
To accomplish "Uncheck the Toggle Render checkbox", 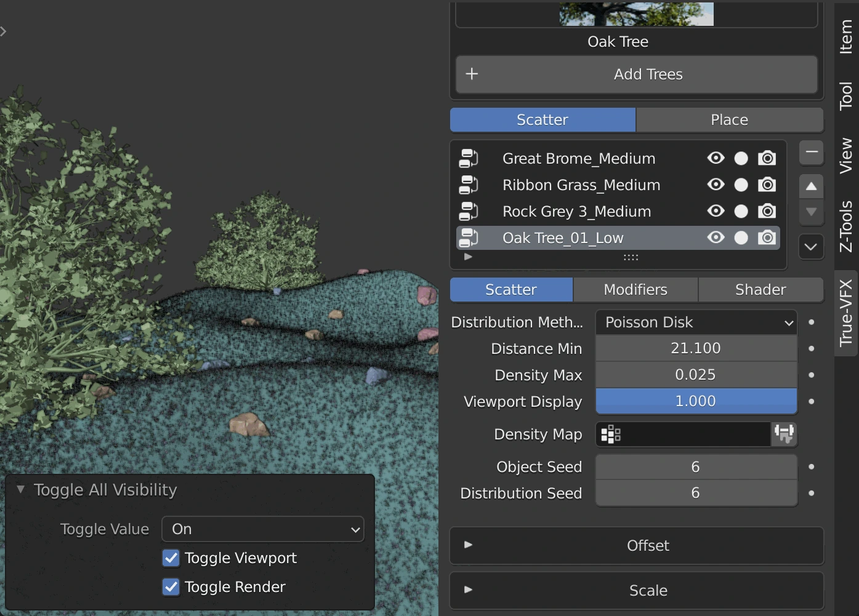I will pos(171,586).
